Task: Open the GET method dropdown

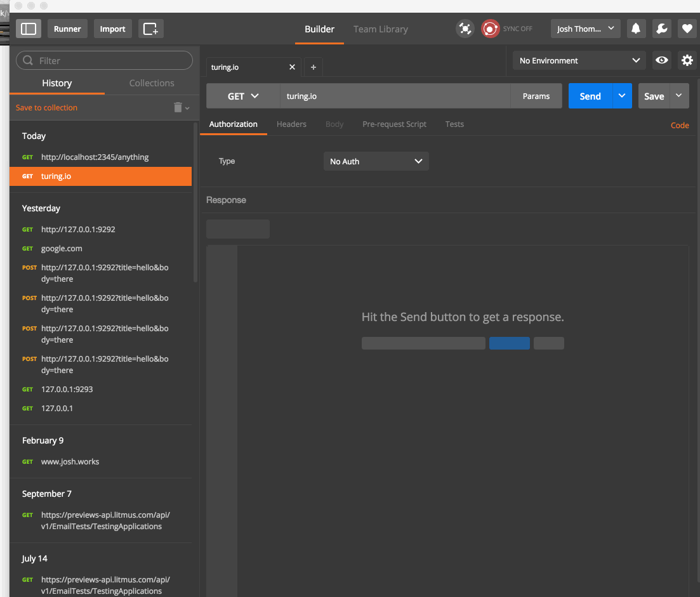Action: pyautogui.click(x=243, y=96)
